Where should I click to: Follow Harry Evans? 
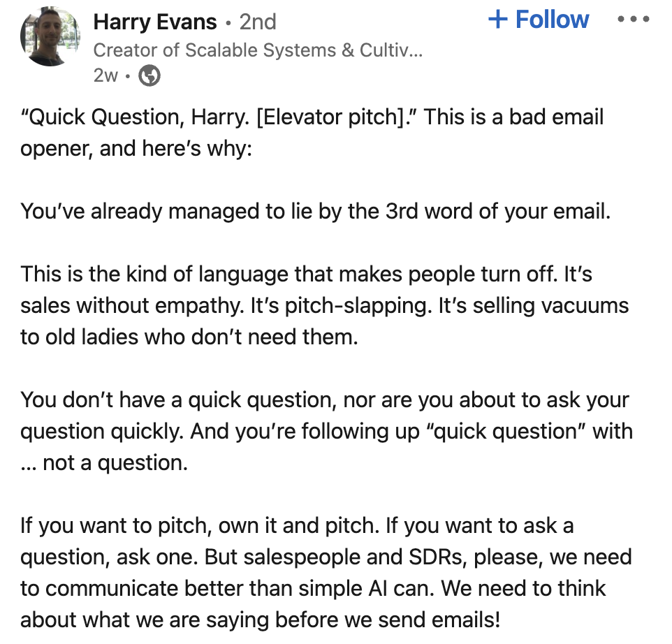(539, 20)
